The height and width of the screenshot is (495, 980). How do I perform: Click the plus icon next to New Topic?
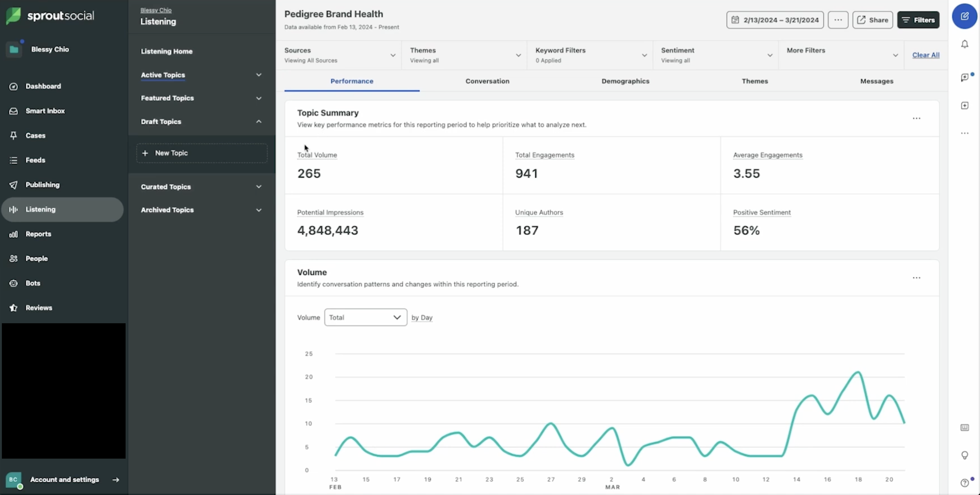pyautogui.click(x=145, y=153)
